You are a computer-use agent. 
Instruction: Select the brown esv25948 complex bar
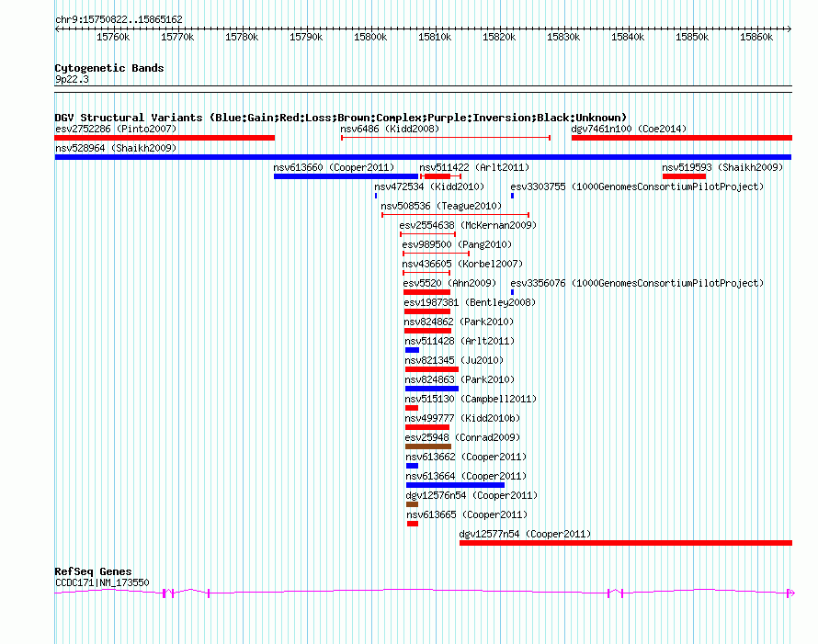pos(428,446)
